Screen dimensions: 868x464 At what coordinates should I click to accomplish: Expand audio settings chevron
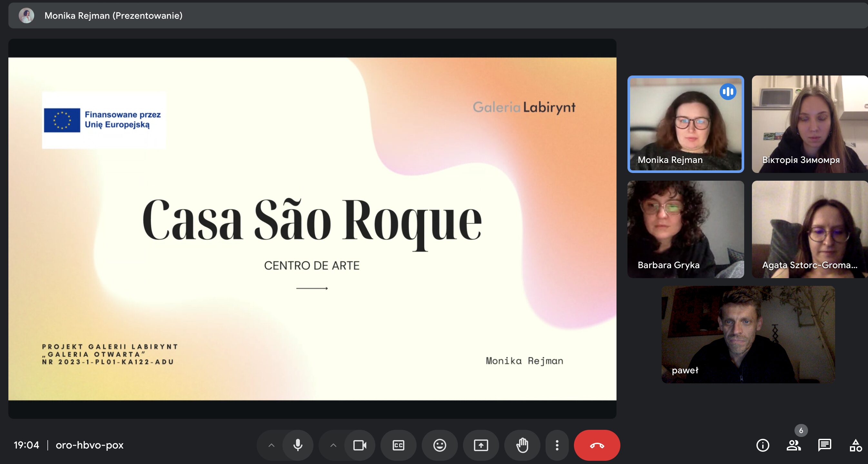click(x=271, y=445)
